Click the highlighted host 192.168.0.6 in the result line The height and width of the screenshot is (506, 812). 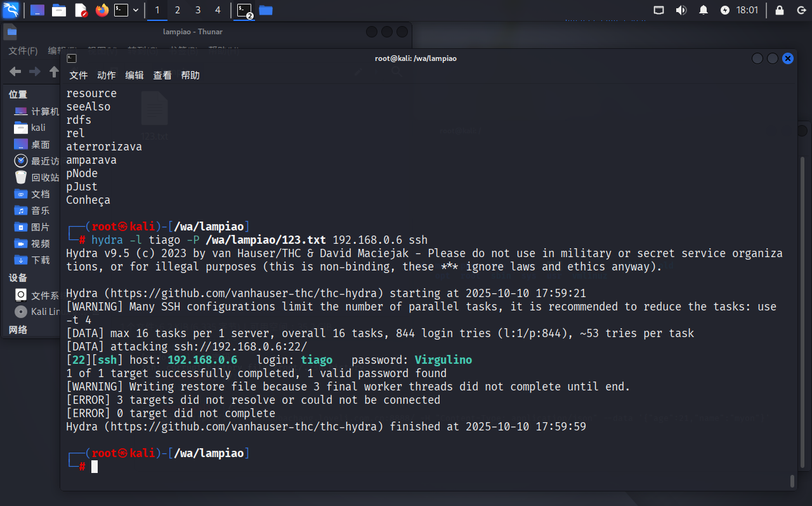tap(202, 360)
